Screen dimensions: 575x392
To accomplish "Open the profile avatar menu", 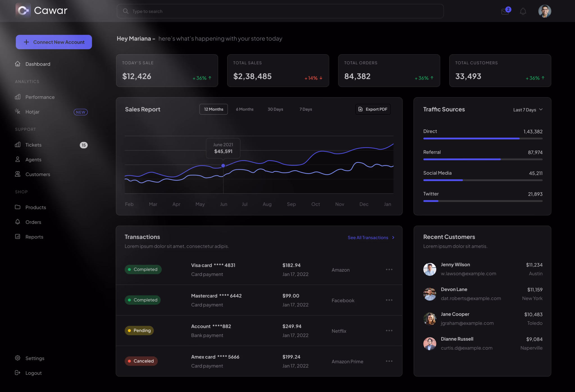I will (x=544, y=11).
